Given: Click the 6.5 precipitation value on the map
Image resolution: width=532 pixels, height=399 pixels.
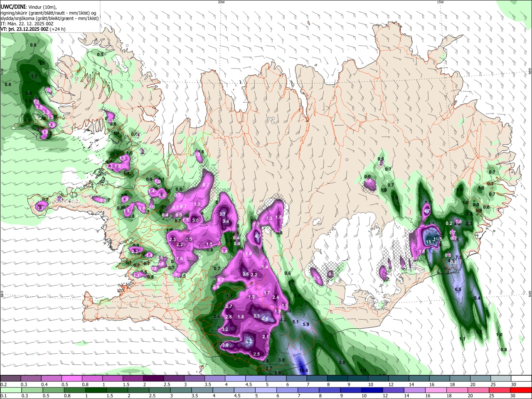Looking at the screenshot, I should click(x=458, y=289).
